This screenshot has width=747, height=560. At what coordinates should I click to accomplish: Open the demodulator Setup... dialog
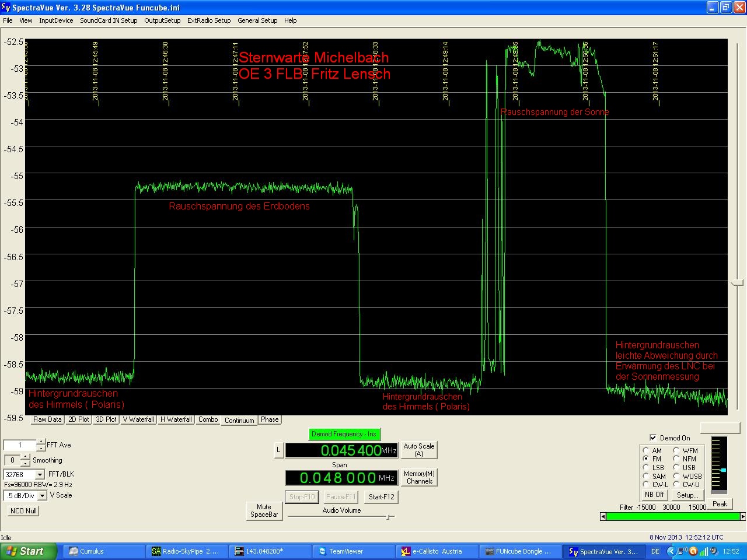pos(687,495)
